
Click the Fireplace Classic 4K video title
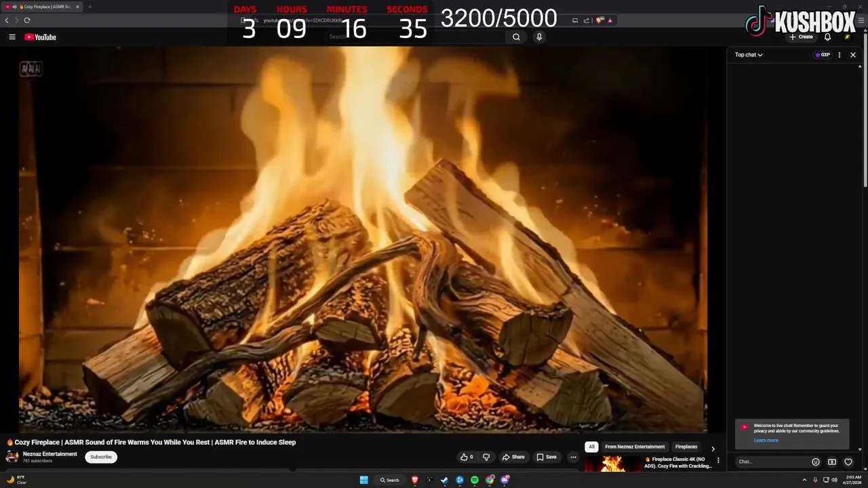(x=679, y=462)
